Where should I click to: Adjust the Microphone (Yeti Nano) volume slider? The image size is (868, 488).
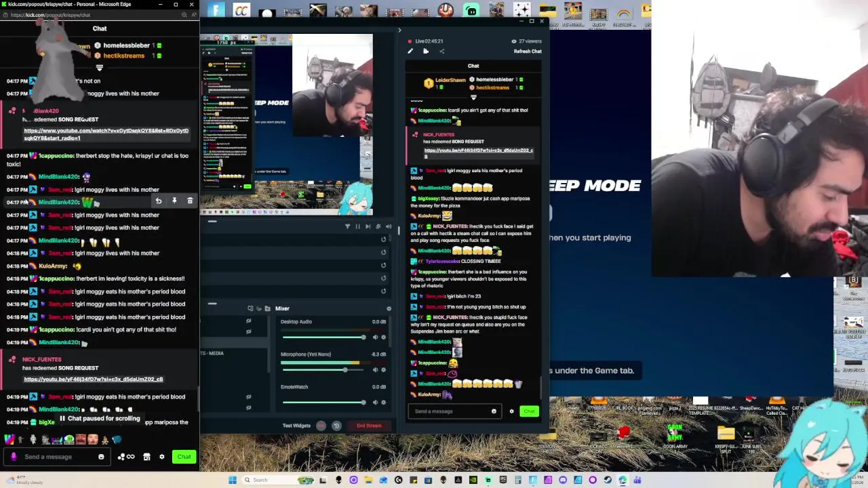(324, 370)
